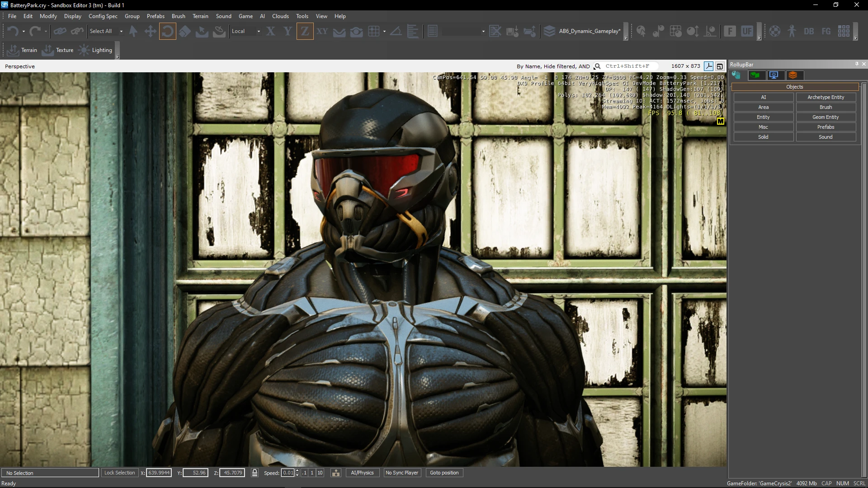This screenshot has width=868, height=488.
Task: Open the Lighting tool
Action: click(96, 50)
